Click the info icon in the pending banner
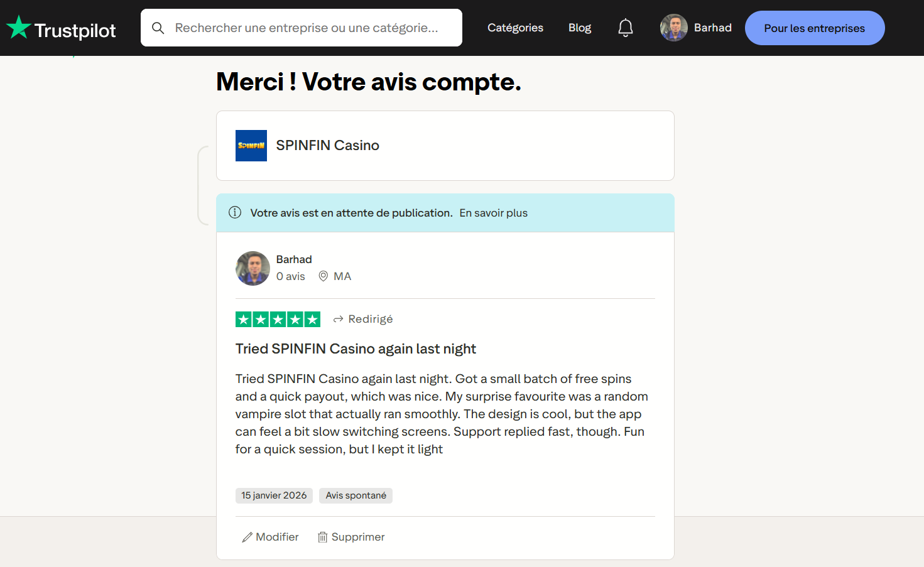This screenshot has height=567, width=924. click(x=235, y=212)
